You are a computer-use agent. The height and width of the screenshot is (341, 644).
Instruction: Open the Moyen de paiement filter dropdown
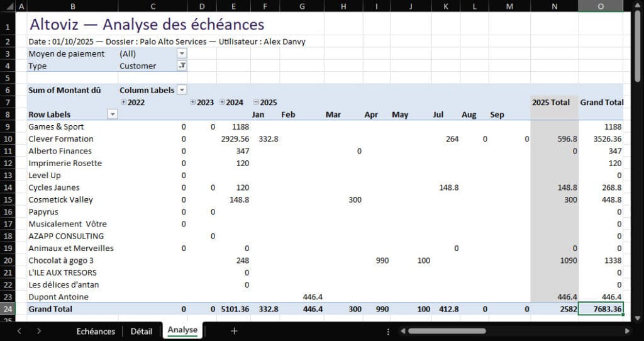pos(182,53)
